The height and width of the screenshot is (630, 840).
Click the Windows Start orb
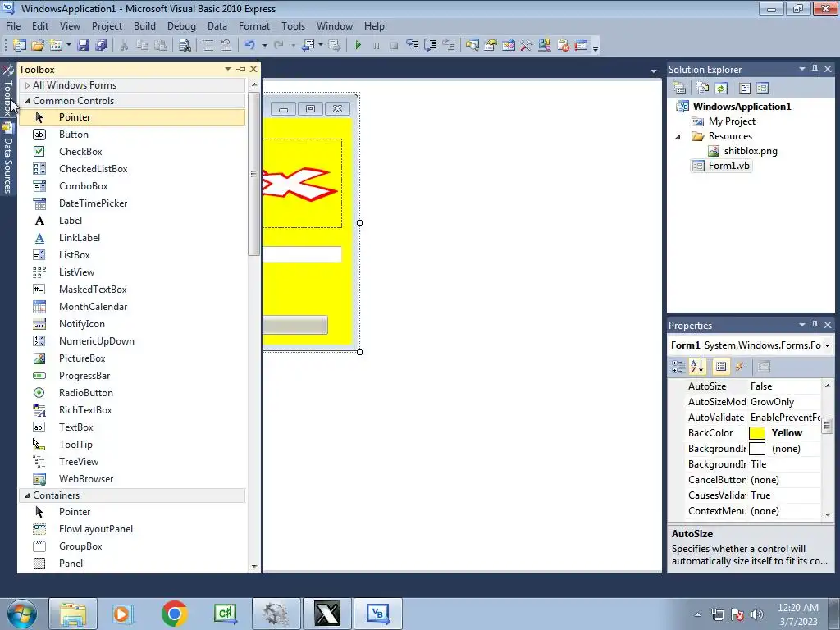[22, 614]
